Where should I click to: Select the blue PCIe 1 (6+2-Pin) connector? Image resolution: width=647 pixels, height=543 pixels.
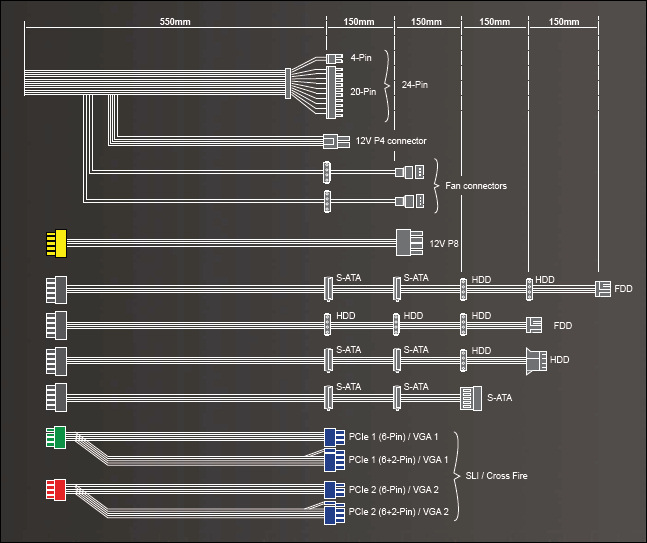pos(335,460)
